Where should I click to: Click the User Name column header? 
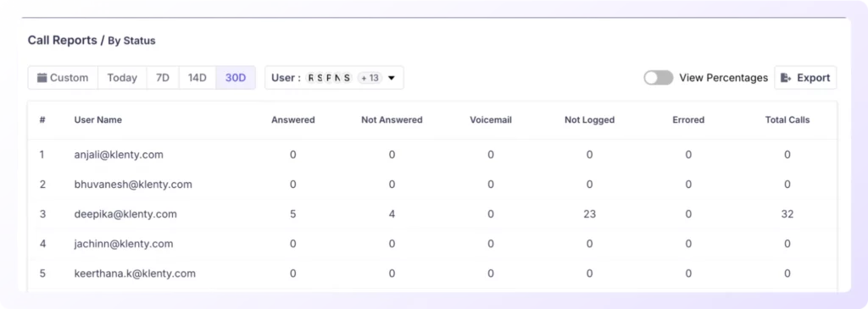(x=98, y=120)
